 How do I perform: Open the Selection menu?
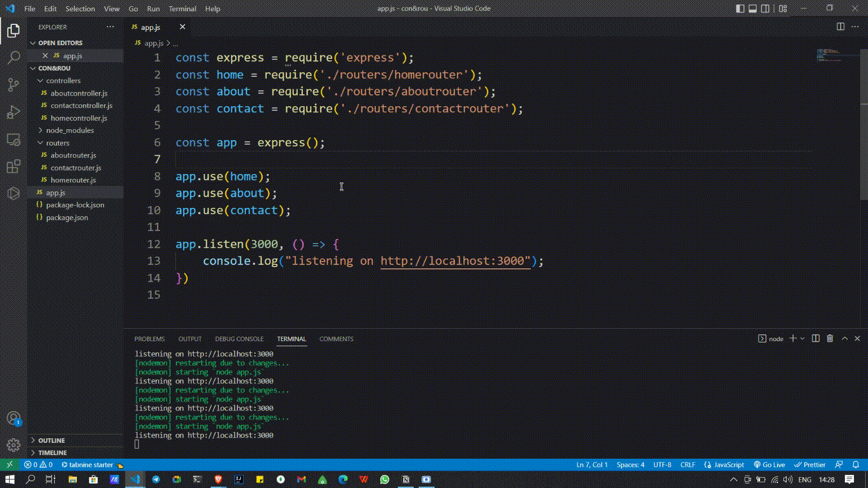80,8
